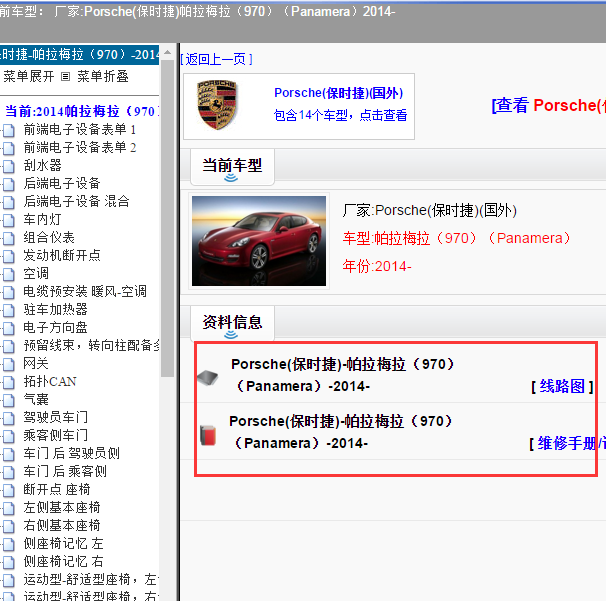Select tree header 当前:2014帕拉梅拉（970）
The height and width of the screenshot is (601, 606).
pos(82,111)
